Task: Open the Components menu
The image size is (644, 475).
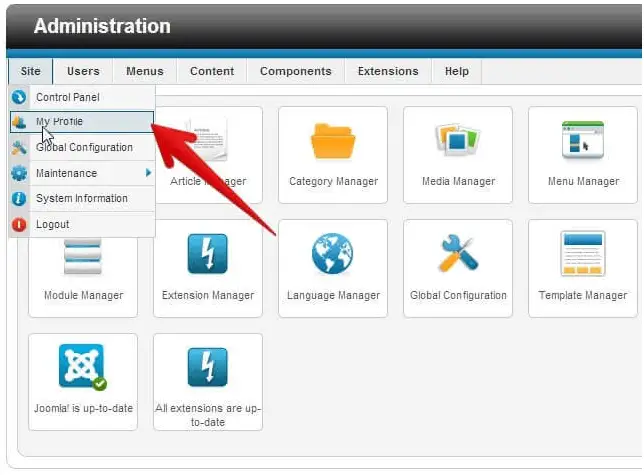Action: pyautogui.click(x=296, y=71)
